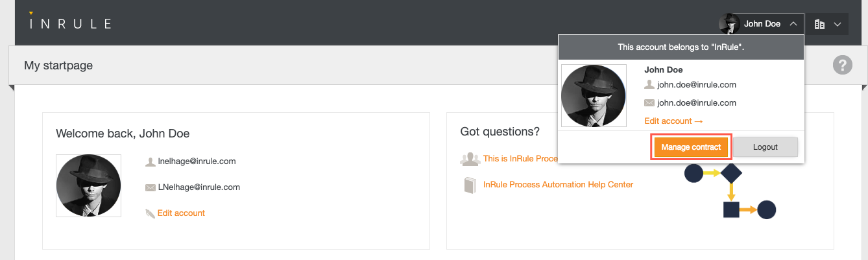Click John Doe name in header
This screenshot has width=868, height=260.
[x=762, y=24]
